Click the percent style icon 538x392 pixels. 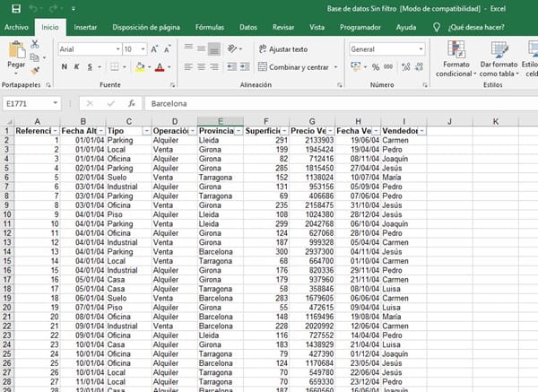click(375, 67)
